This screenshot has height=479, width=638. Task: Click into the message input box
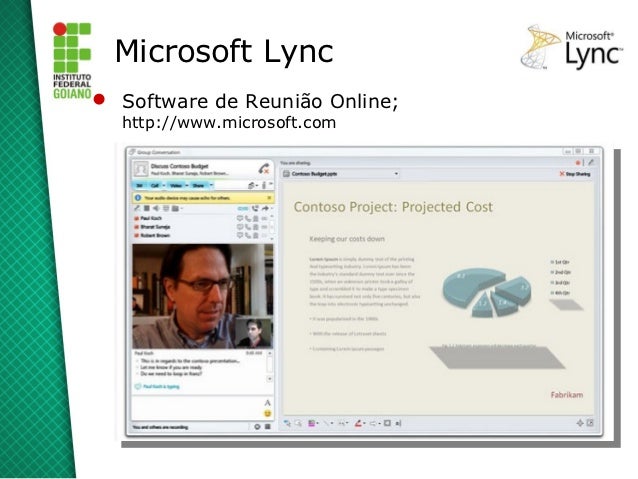197,408
